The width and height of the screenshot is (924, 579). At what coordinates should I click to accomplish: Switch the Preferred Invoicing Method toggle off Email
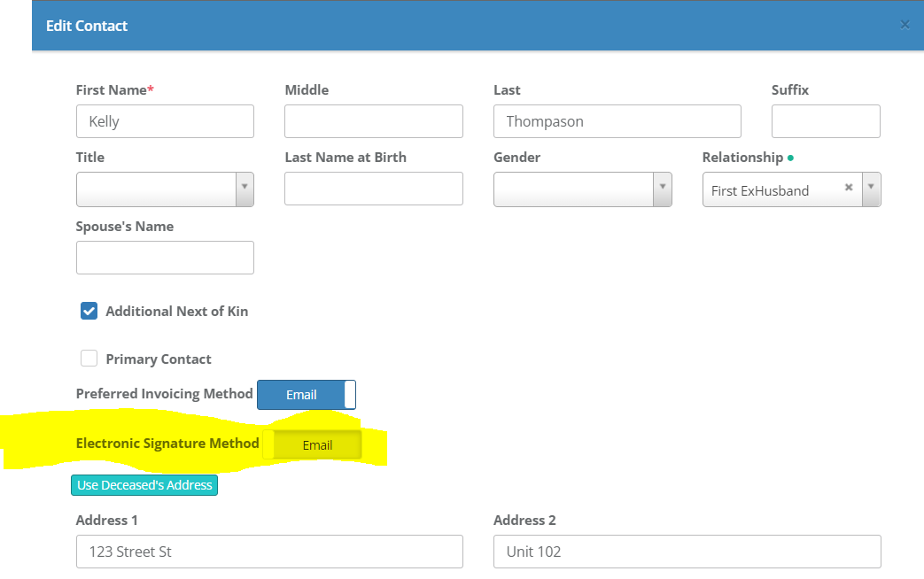click(306, 394)
